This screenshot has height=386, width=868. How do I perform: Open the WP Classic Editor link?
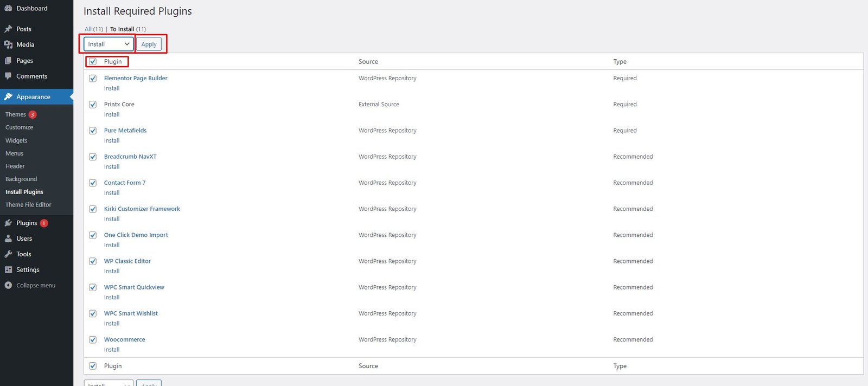[127, 261]
